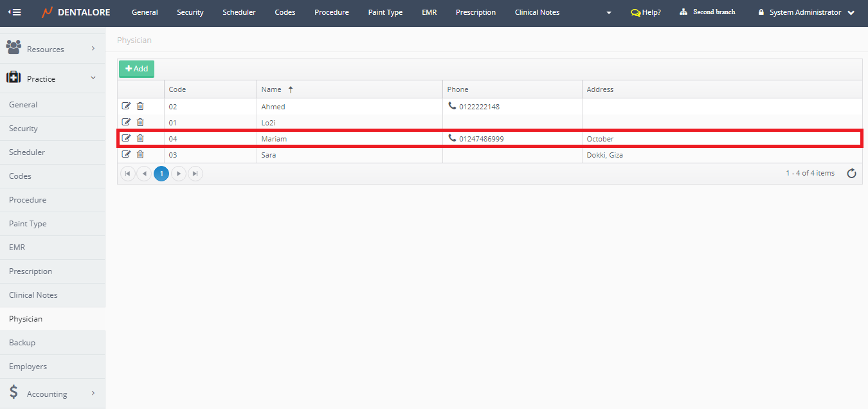Open Employers in the sidebar
The width and height of the screenshot is (868, 409).
pos(28,367)
